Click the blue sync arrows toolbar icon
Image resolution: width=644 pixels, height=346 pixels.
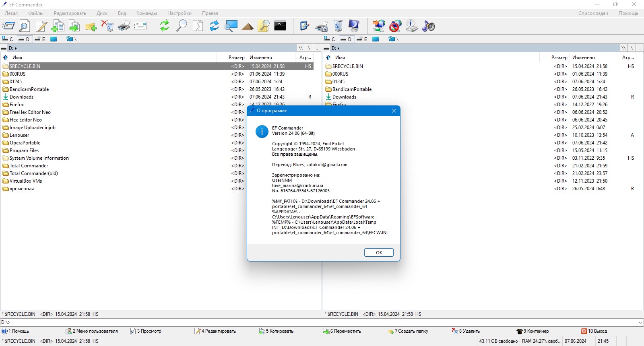coord(214,26)
